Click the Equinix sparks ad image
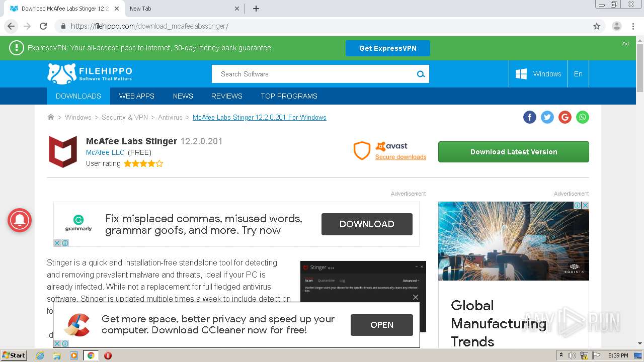 tap(514, 241)
